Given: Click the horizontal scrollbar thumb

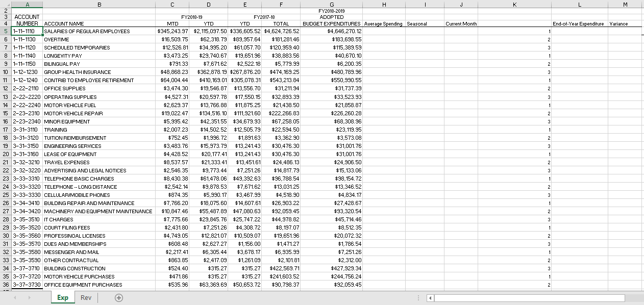Looking at the screenshot, I should click(531, 298).
